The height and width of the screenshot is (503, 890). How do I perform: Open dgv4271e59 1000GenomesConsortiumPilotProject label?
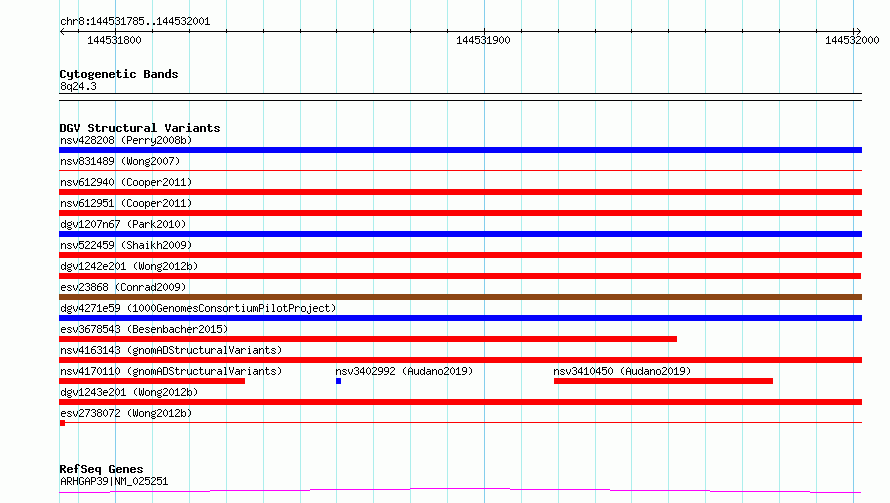click(198, 308)
